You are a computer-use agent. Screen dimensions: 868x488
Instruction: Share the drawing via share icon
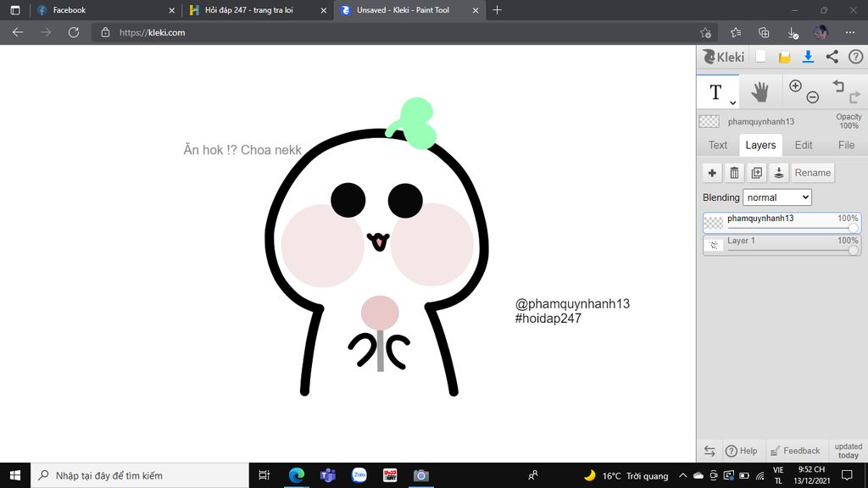(832, 57)
